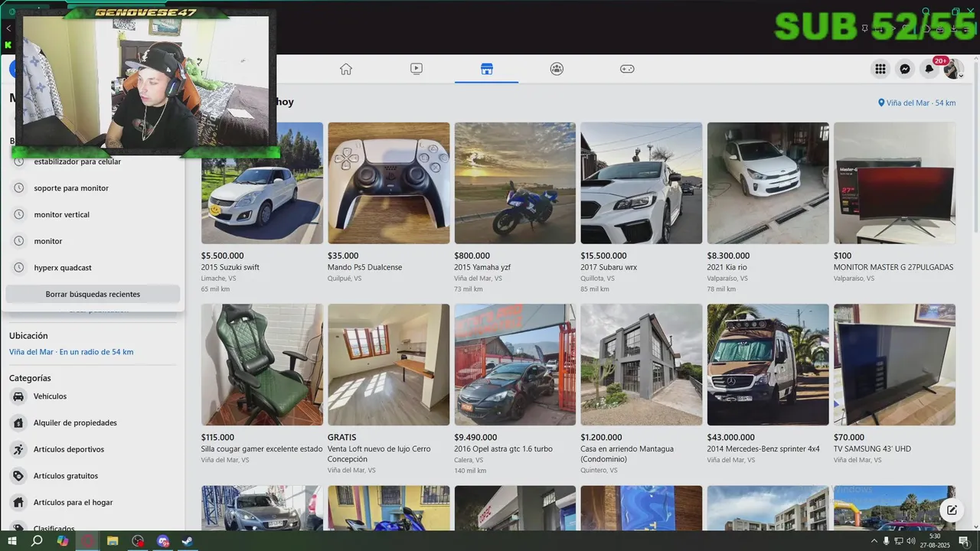Screen dimensions: 980x551
Task: Click clock icon beside monitor vertical
Action: (x=19, y=215)
